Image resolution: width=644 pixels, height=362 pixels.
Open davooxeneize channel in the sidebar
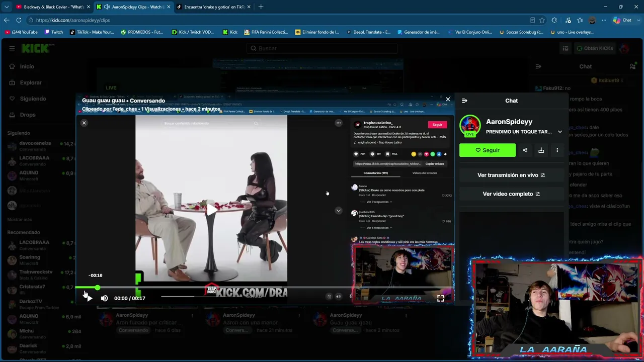[x=40, y=146]
